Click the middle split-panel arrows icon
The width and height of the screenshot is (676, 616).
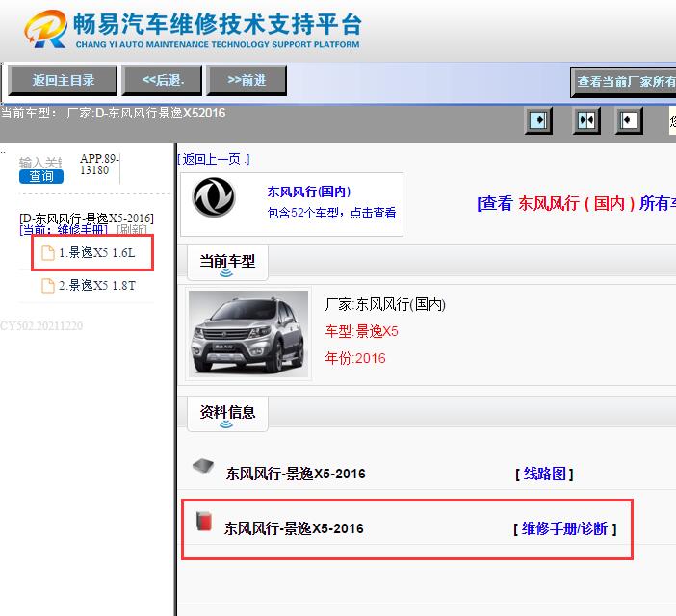click(585, 120)
